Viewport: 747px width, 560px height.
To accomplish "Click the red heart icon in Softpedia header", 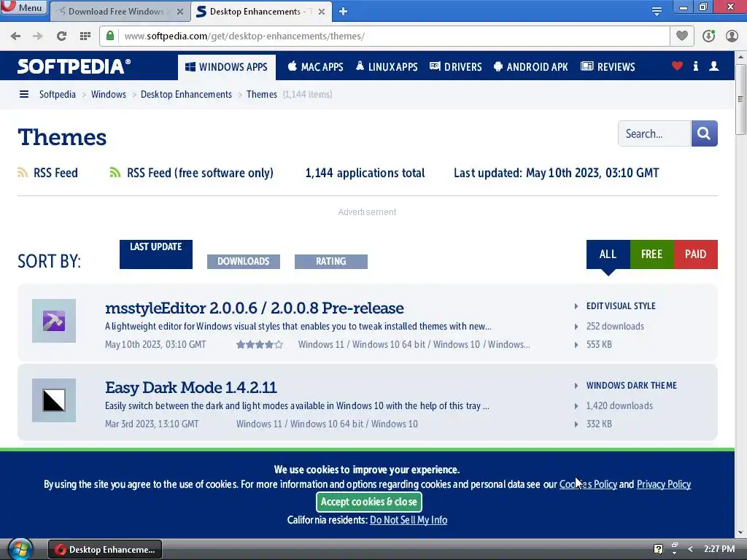I will tap(677, 66).
